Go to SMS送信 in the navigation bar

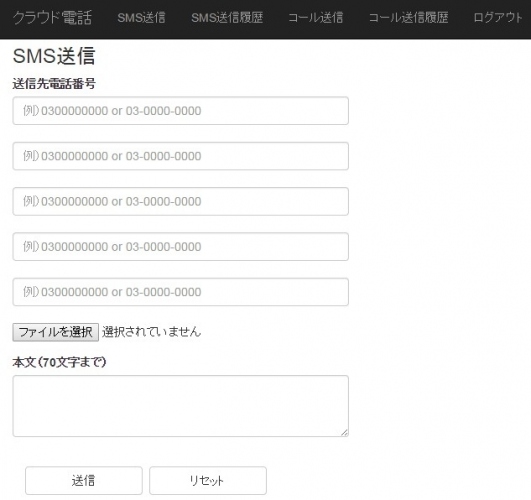pos(141,18)
